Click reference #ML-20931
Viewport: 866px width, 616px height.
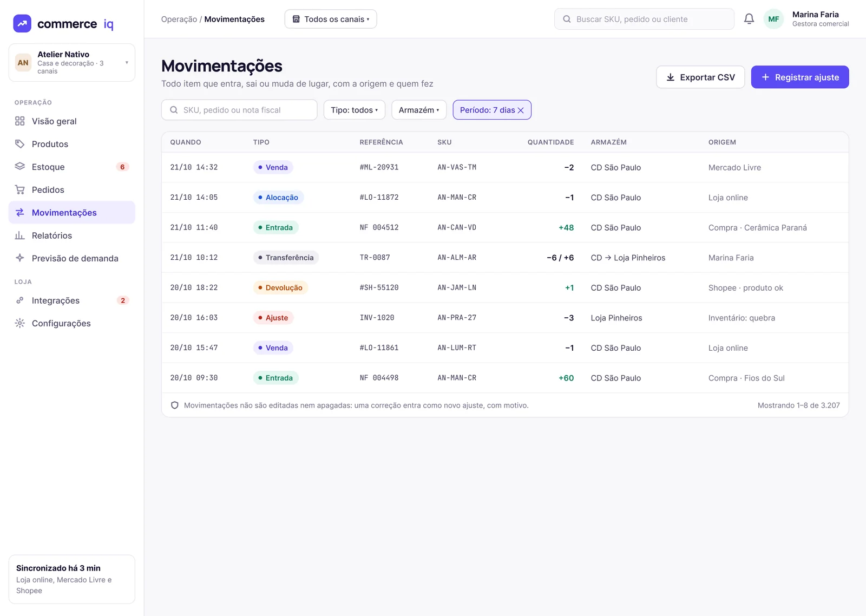click(x=379, y=167)
